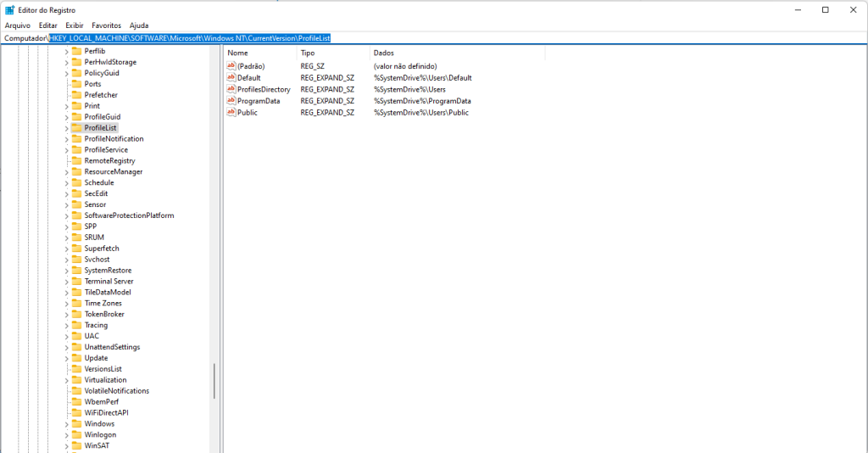Screen dimensions: 868x453
Task: Expand the Time Zones key arrow
Action: pos(66,303)
